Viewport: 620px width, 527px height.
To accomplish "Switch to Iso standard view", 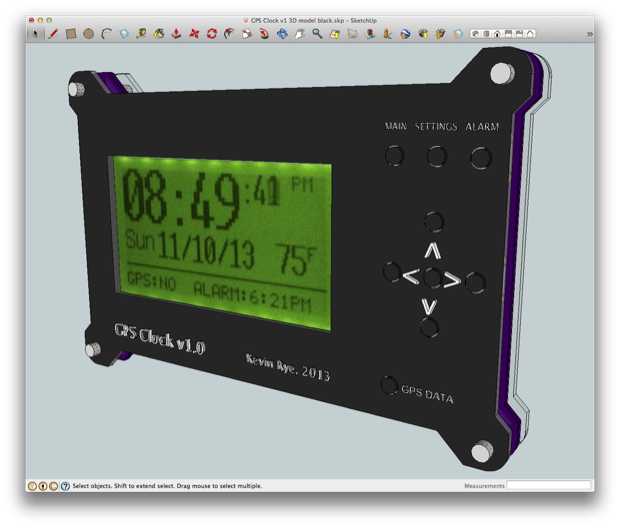I will click(476, 34).
